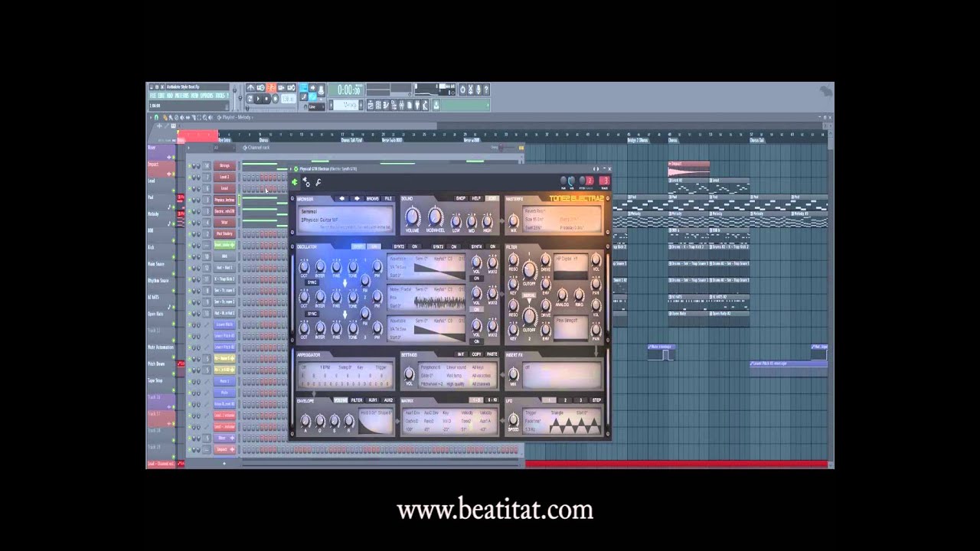Toggle SYNT4 ON button
Image resolution: width=980 pixels, height=551 pixels.
click(492, 246)
